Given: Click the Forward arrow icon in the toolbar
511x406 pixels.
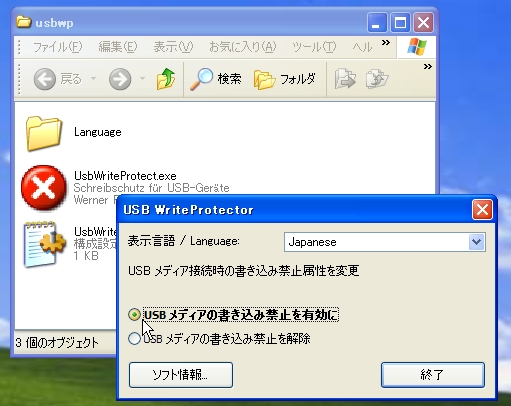Looking at the screenshot, I should pyautogui.click(x=120, y=79).
